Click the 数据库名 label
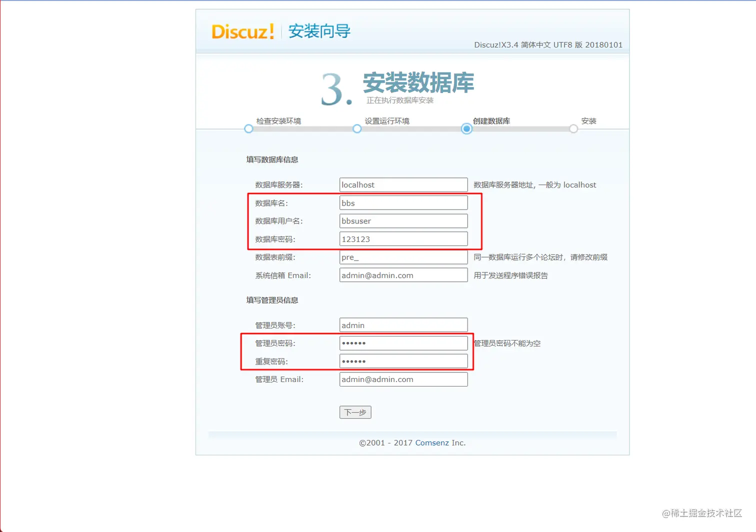 pos(271,203)
